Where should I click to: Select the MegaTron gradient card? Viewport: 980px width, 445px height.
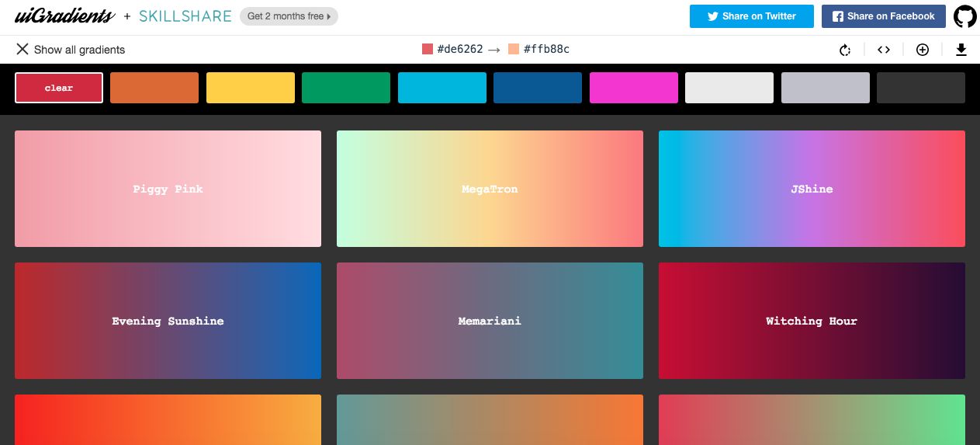pyautogui.click(x=490, y=189)
